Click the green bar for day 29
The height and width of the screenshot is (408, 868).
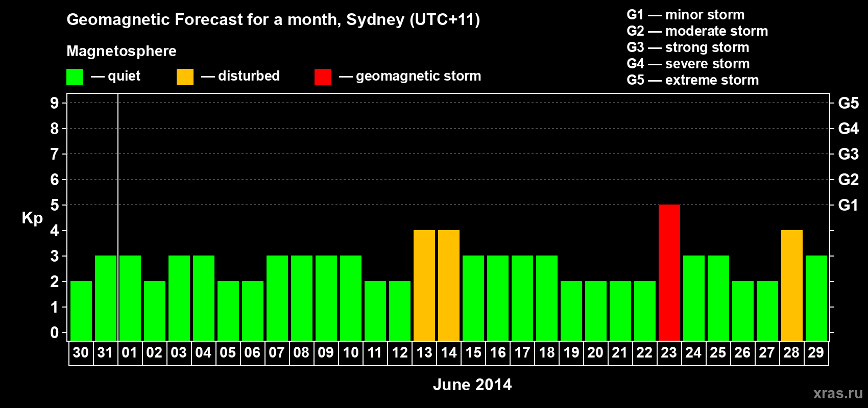point(816,298)
